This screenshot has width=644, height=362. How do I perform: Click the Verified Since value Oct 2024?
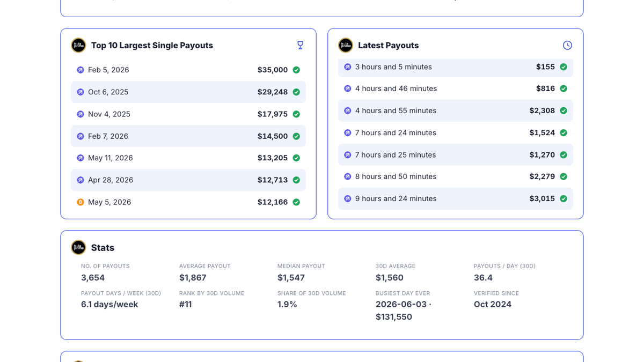coord(493,304)
